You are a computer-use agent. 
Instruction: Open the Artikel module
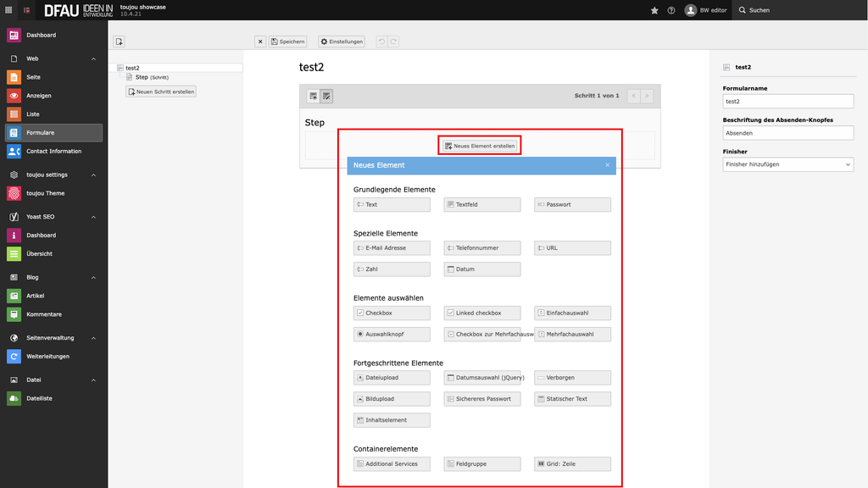(x=53, y=296)
